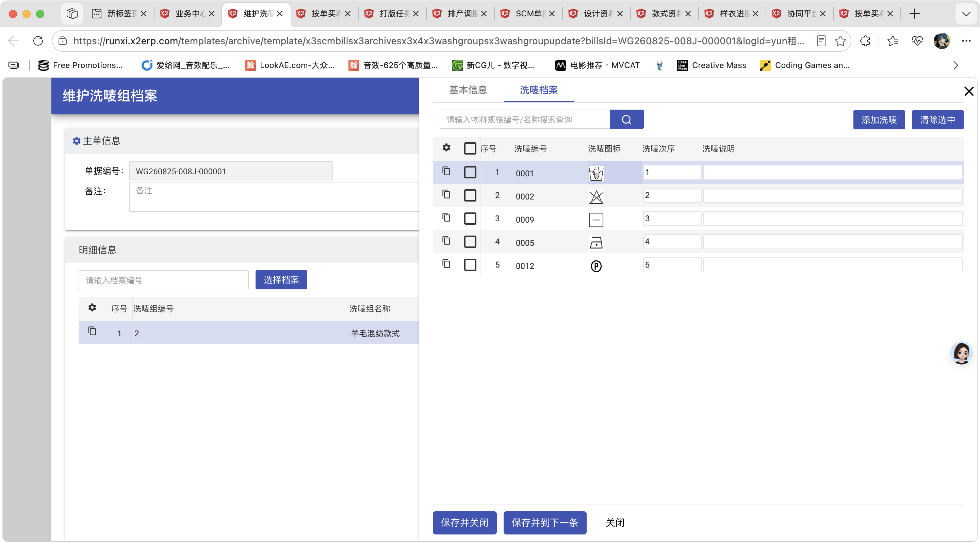Reload the page
The width and height of the screenshot is (980, 544).
tap(38, 41)
